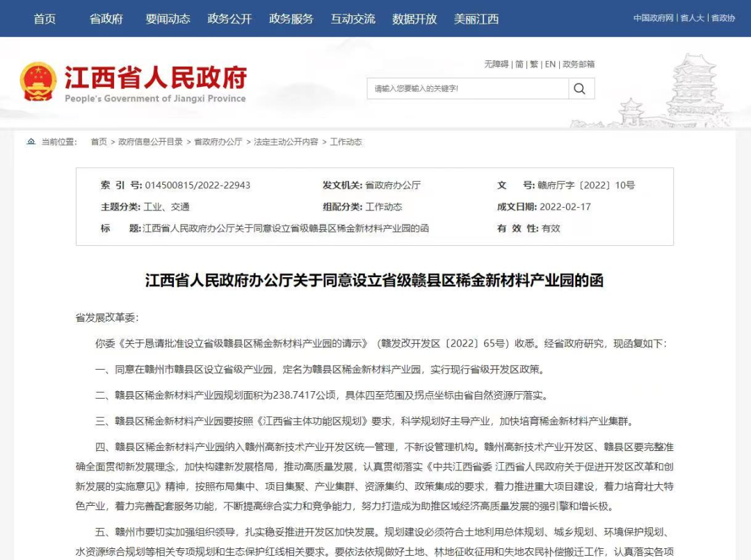
Task: Click the home icon beside 当前位置
Action: (x=31, y=142)
